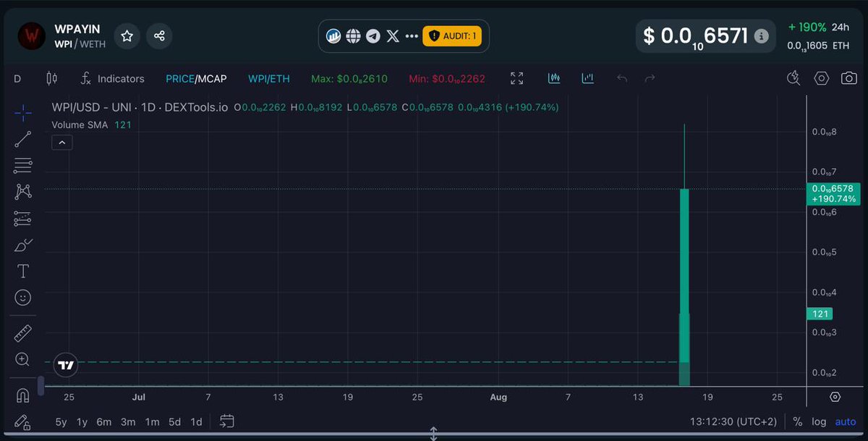
Task: Click the TradingView logo
Action: tap(66, 366)
